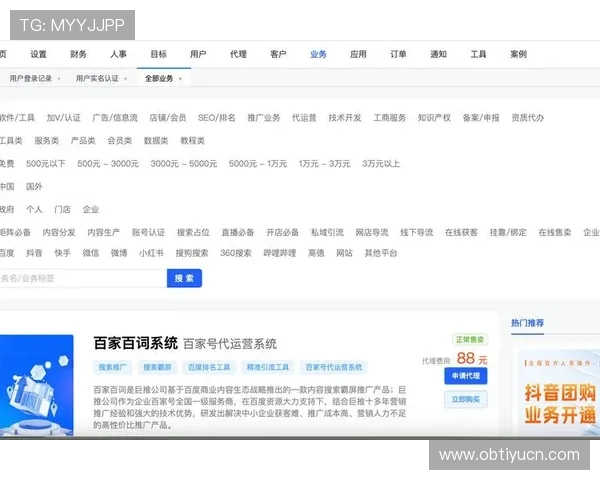Viewport: 600px width, 480px height.
Task: Open the 工具 menu
Action: [x=478, y=54]
